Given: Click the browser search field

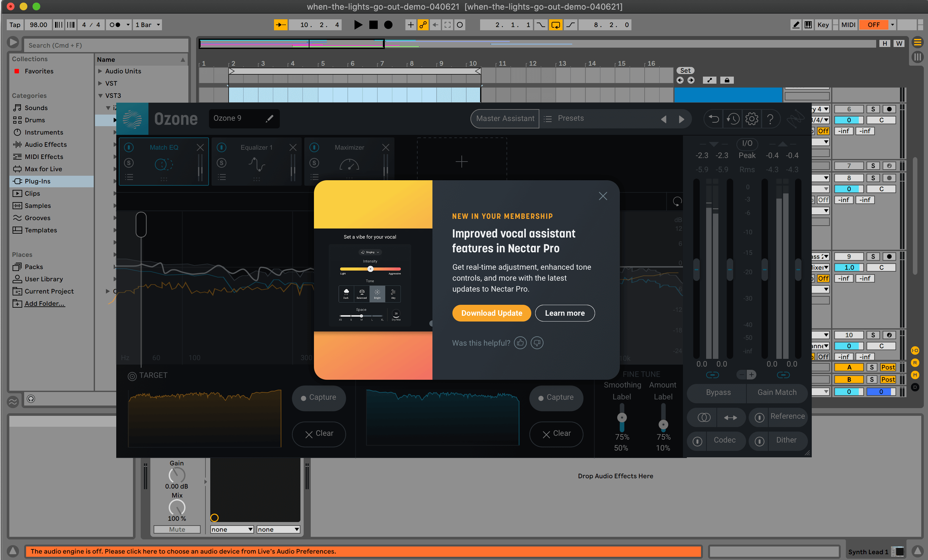Looking at the screenshot, I should [106, 45].
